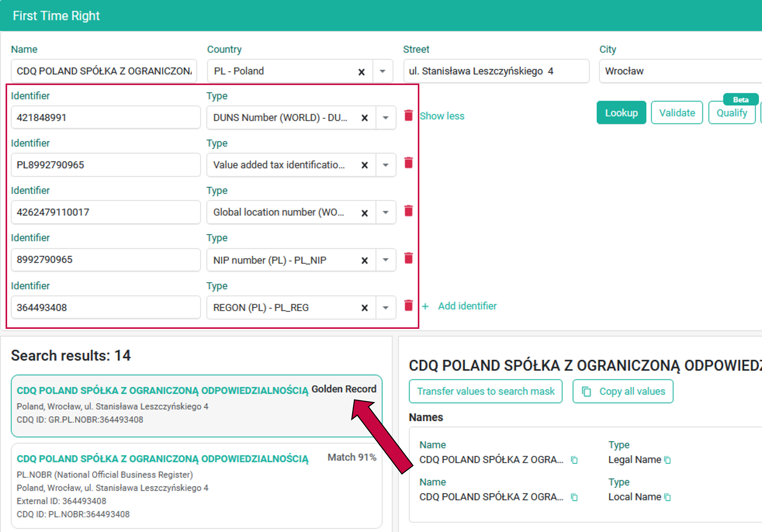Click the 'First Time Right' header title
The height and width of the screenshot is (532, 762).
point(56,16)
